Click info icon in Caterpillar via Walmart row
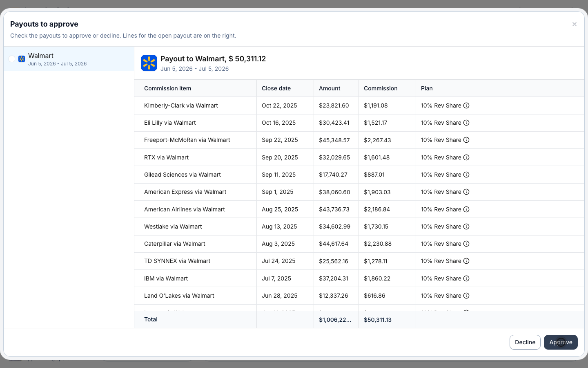This screenshot has height=368, width=588. 466,244
